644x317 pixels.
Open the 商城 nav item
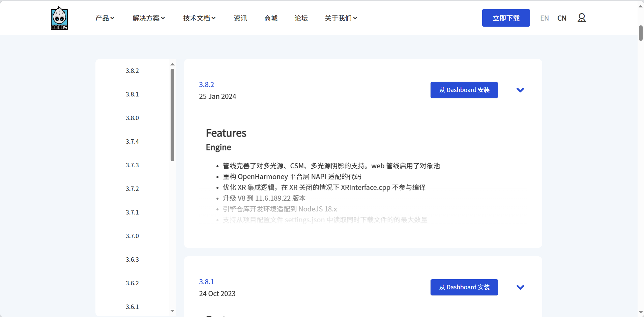(x=271, y=18)
